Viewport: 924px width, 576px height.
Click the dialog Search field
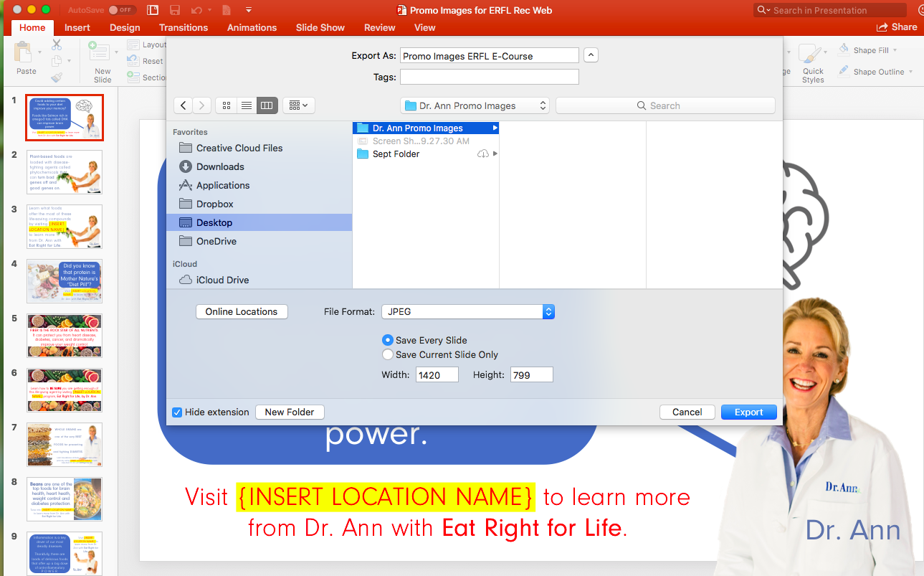[665, 105]
